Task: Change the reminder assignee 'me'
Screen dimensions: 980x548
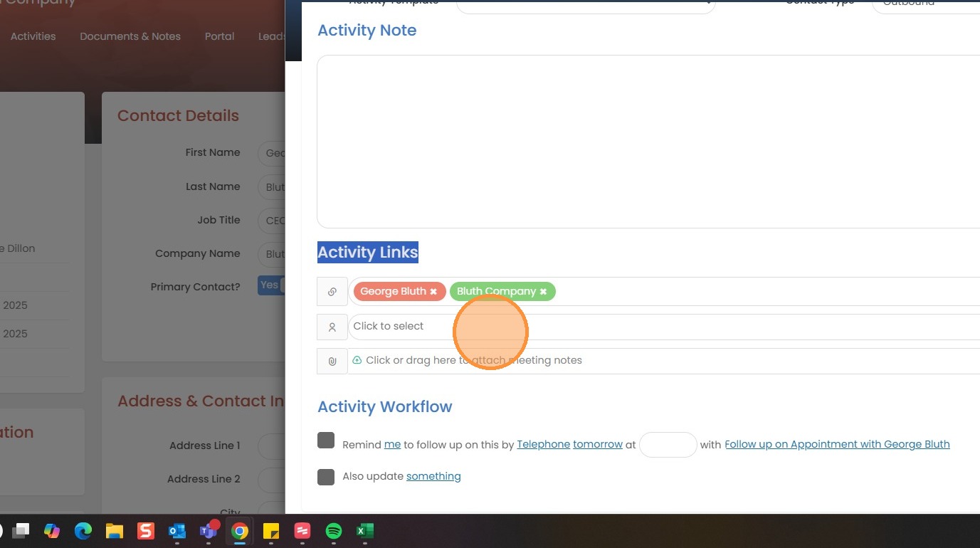Action: coord(392,444)
